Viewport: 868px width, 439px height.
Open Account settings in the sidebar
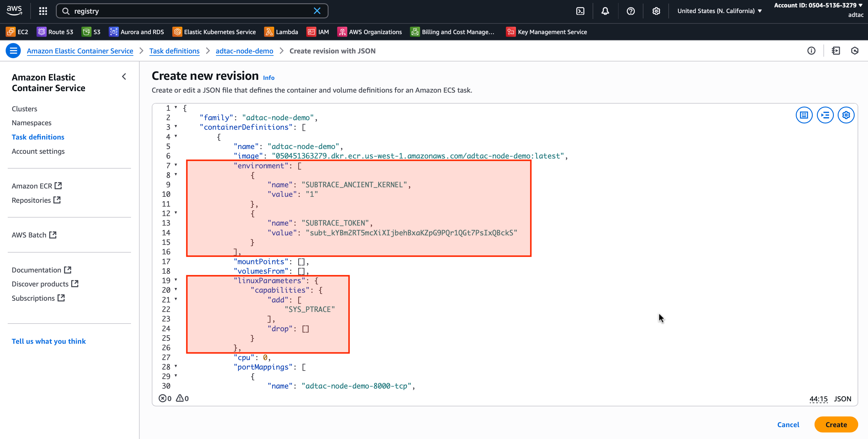pos(38,151)
